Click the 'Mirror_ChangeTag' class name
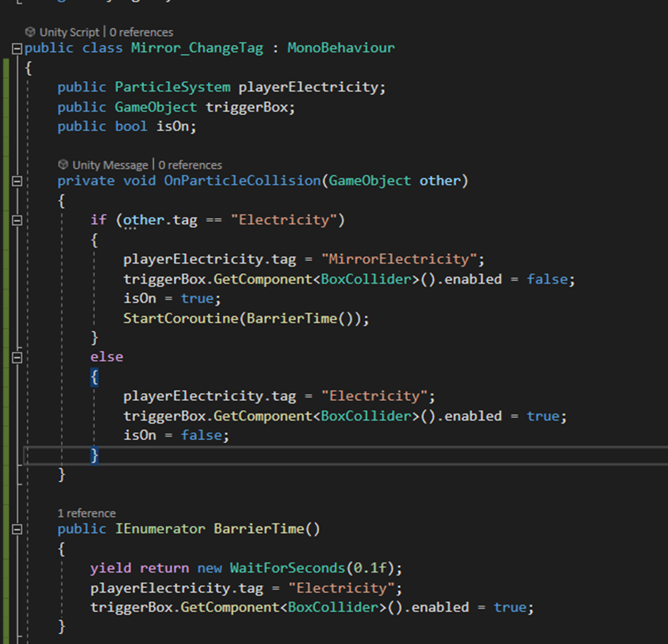This screenshot has width=668, height=644. tap(197, 48)
